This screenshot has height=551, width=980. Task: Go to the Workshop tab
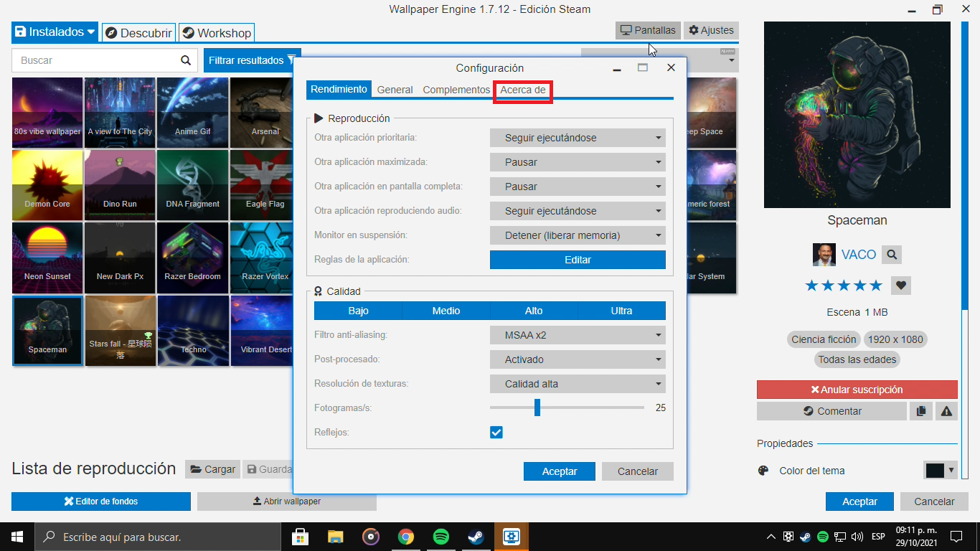click(217, 33)
